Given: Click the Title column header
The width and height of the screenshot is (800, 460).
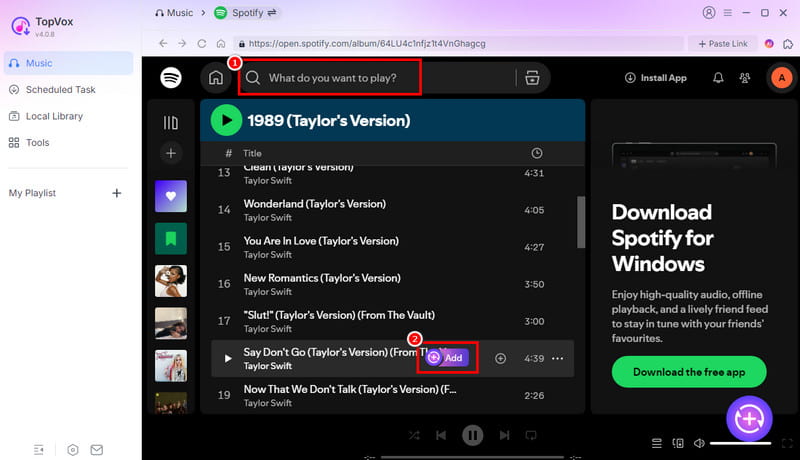Looking at the screenshot, I should 252,153.
